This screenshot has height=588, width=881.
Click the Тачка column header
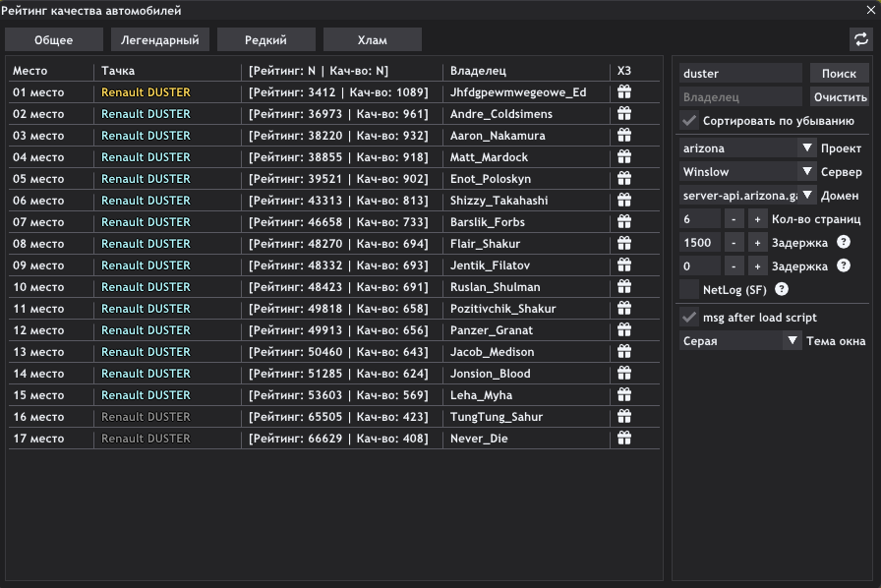(118, 71)
